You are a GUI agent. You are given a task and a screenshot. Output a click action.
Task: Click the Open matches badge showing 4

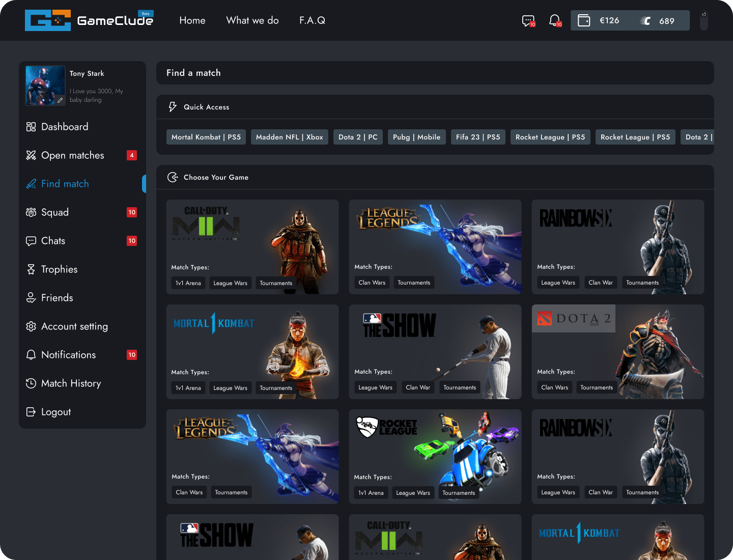[x=132, y=155]
